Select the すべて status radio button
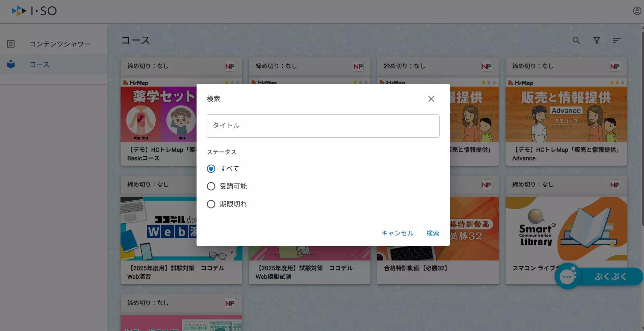This screenshot has height=331, width=644. click(x=210, y=168)
